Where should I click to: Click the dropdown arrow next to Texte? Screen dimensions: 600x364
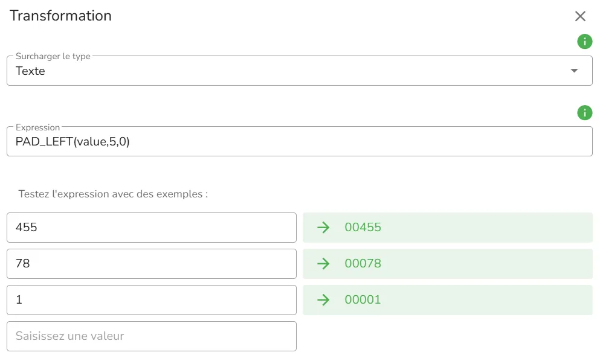(574, 71)
